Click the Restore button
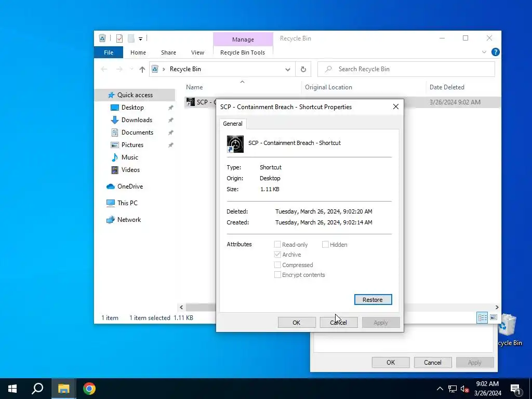The height and width of the screenshot is (399, 532). (373, 300)
